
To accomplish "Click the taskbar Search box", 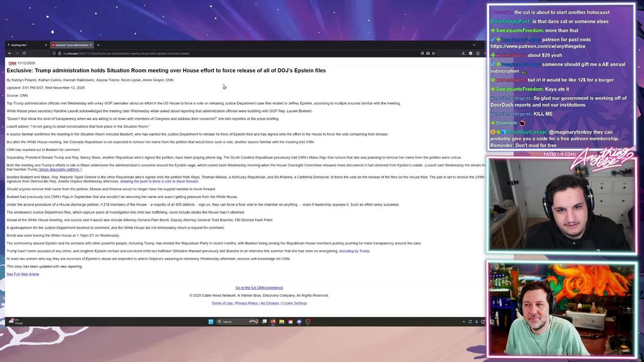I will 237,322.
